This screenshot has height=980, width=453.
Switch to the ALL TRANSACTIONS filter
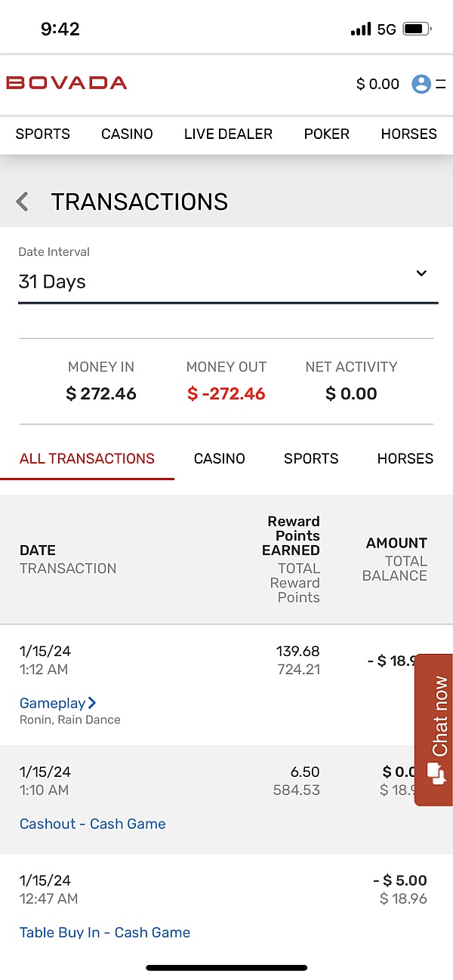pos(87,458)
